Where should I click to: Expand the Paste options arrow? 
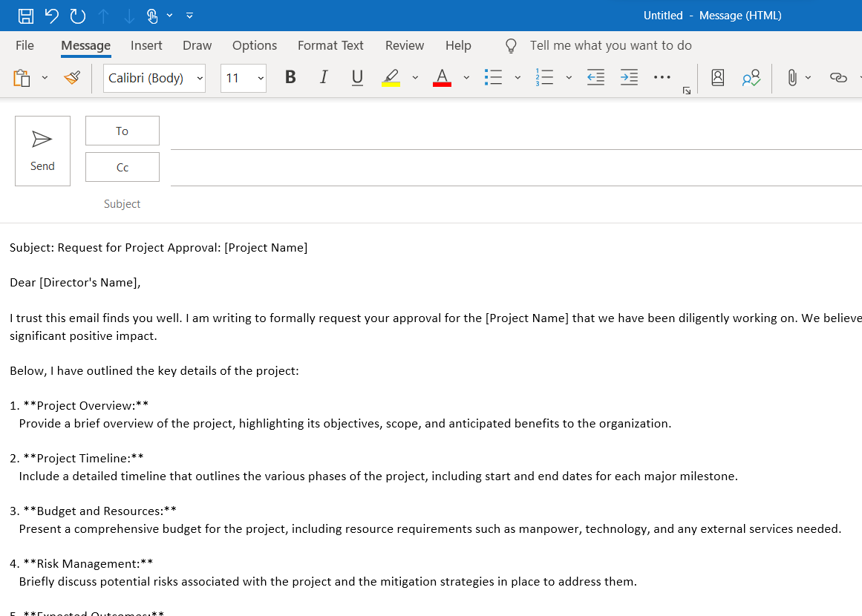tap(45, 78)
